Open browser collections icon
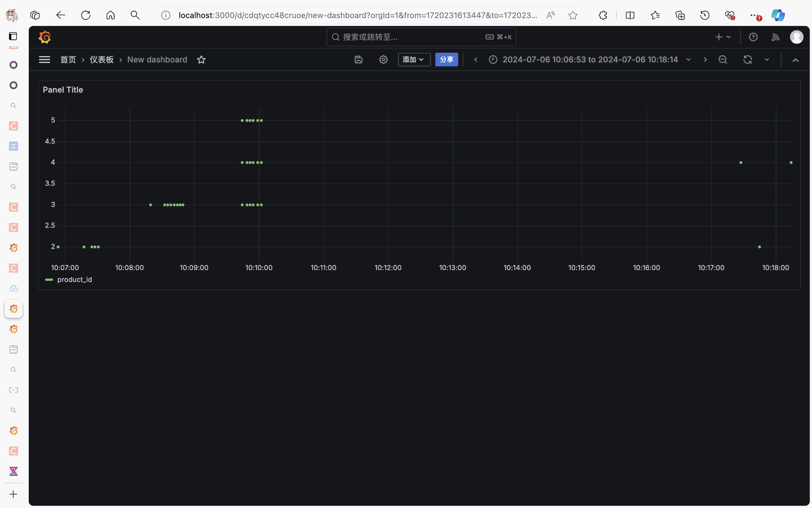The image size is (812, 508). (680, 15)
